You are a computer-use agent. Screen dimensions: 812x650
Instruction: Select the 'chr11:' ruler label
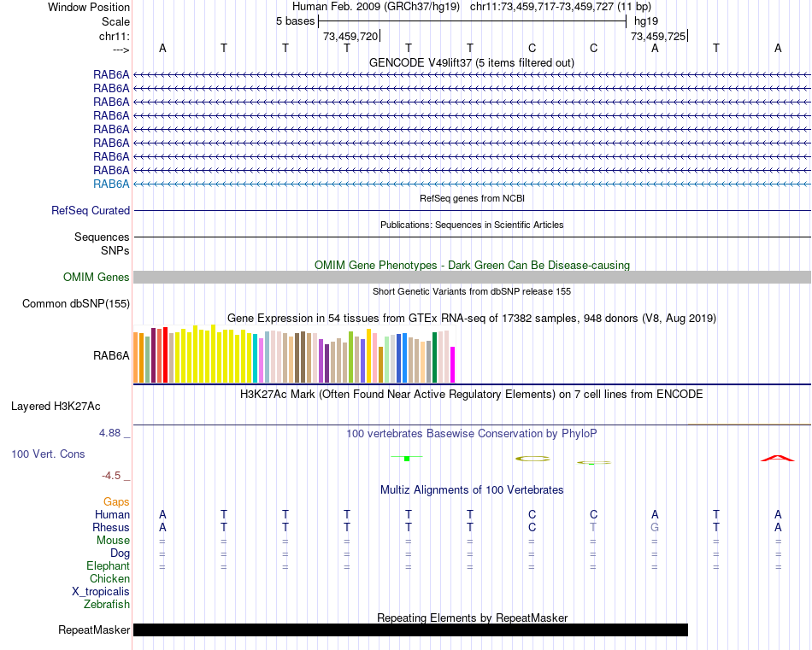click(114, 36)
